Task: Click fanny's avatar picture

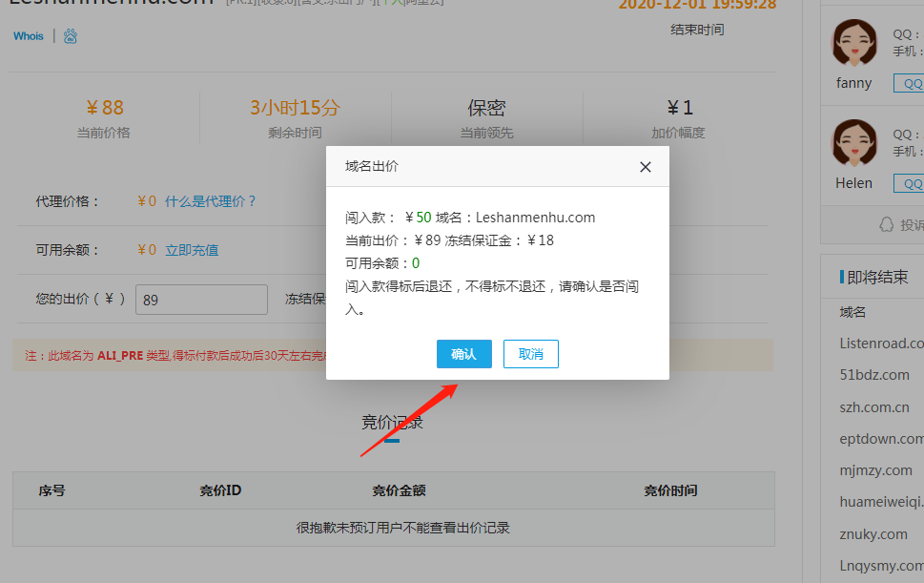Action: pyautogui.click(x=854, y=44)
